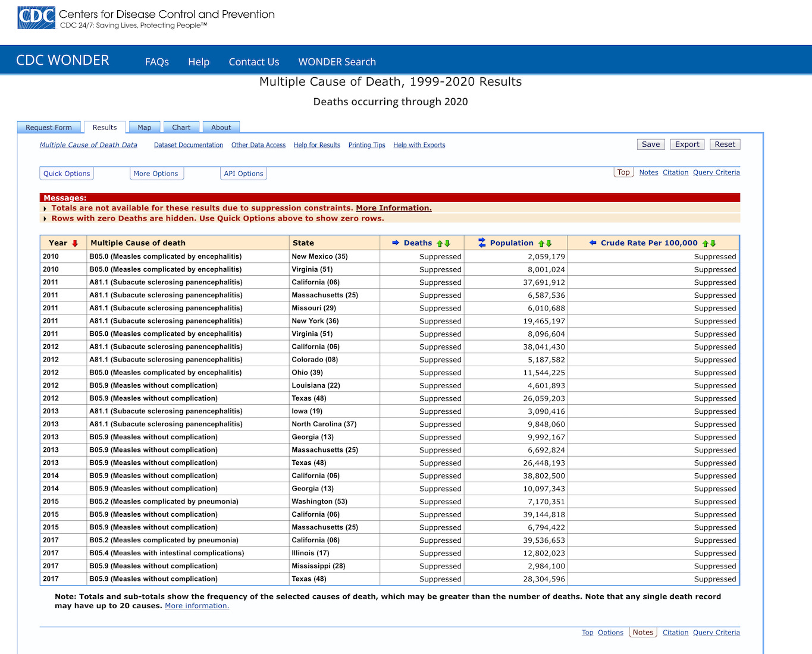The width and height of the screenshot is (812, 654).
Task: Open the About tab
Action: 221,127
